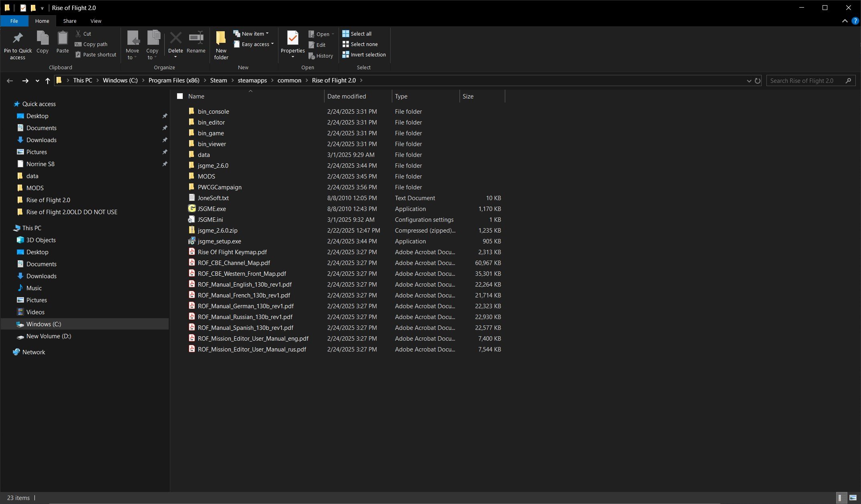This screenshot has width=861, height=504.
Task: Refresh the current folder view
Action: click(758, 81)
